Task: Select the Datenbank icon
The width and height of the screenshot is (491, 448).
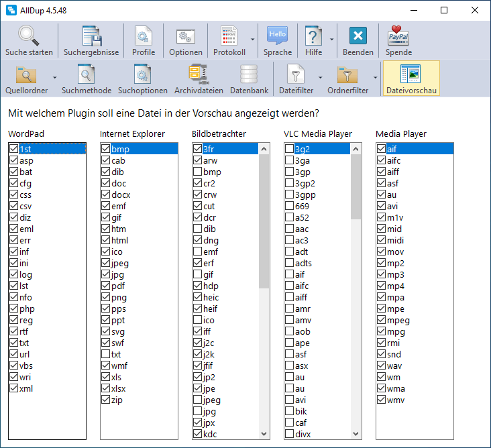Action: tap(249, 74)
